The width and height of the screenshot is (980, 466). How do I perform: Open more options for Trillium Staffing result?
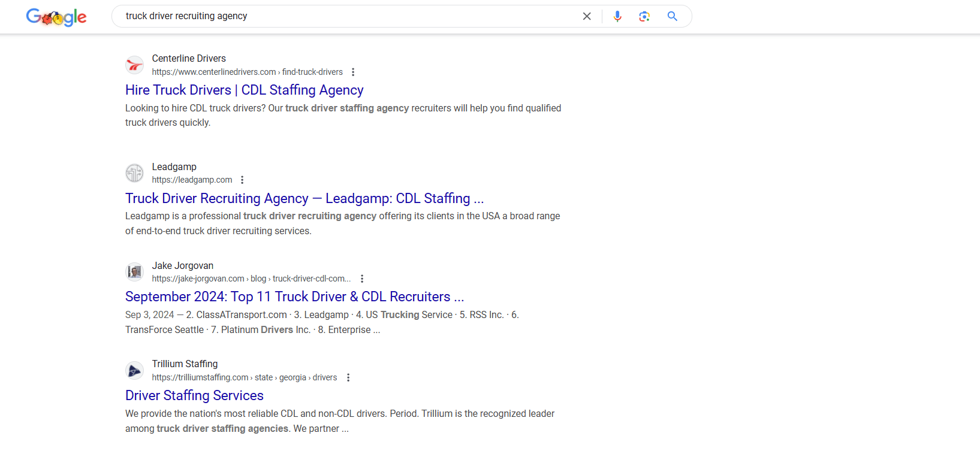348,377
